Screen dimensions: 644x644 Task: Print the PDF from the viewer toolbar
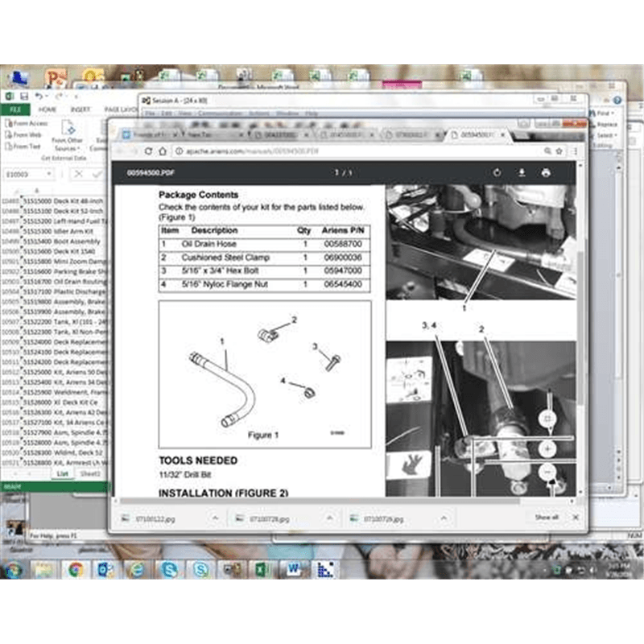(546, 172)
